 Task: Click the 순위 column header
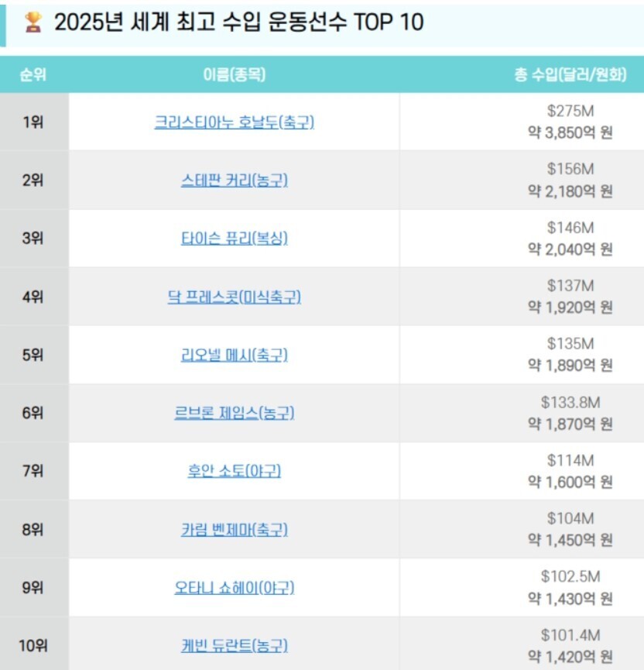[33, 75]
